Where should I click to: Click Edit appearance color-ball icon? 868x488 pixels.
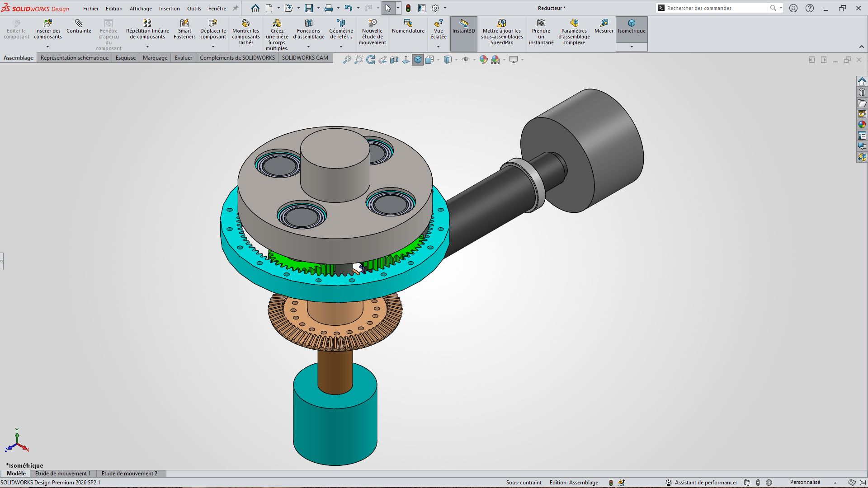484,60
